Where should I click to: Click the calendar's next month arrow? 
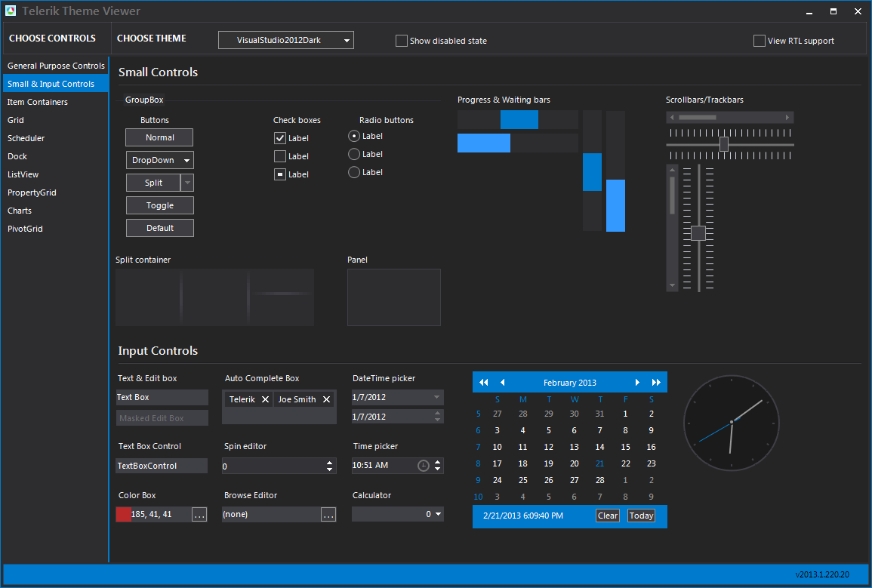pos(637,382)
